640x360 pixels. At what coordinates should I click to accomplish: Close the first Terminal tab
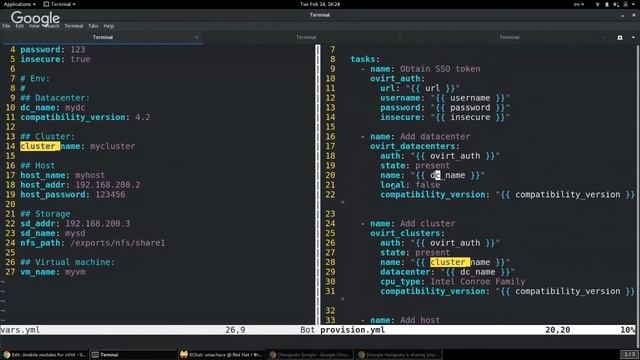coord(196,37)
